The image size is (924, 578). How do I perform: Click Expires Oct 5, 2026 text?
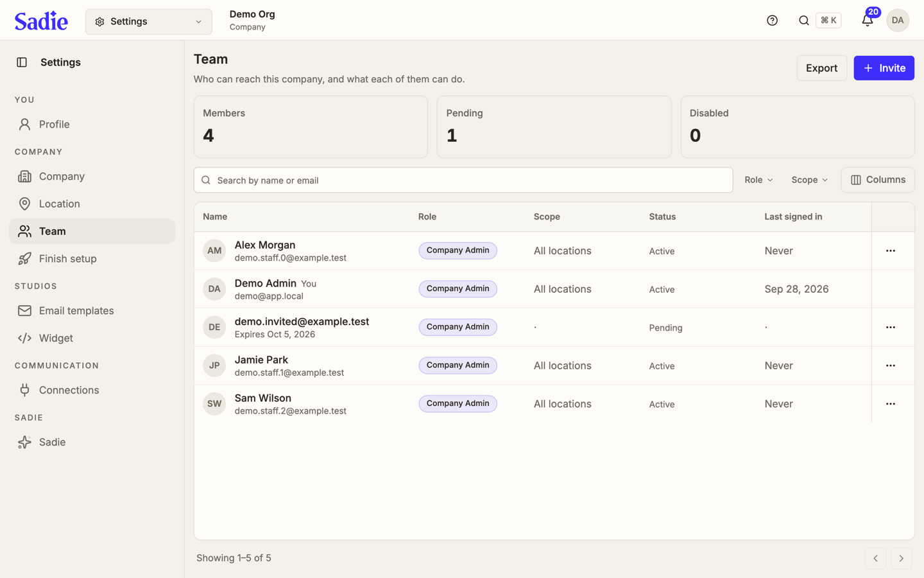(275, 335)
